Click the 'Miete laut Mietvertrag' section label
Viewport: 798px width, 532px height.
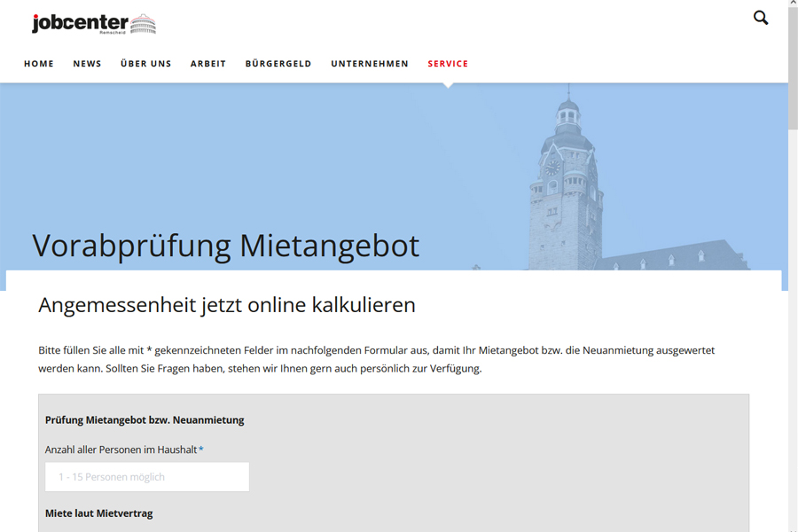pos(98,513)
